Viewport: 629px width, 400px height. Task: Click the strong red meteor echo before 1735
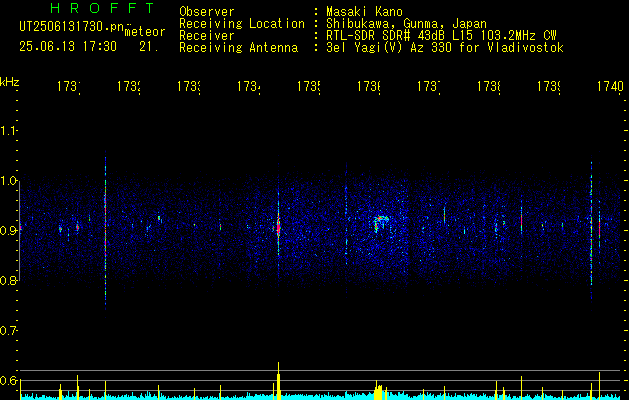click(278, 227)
